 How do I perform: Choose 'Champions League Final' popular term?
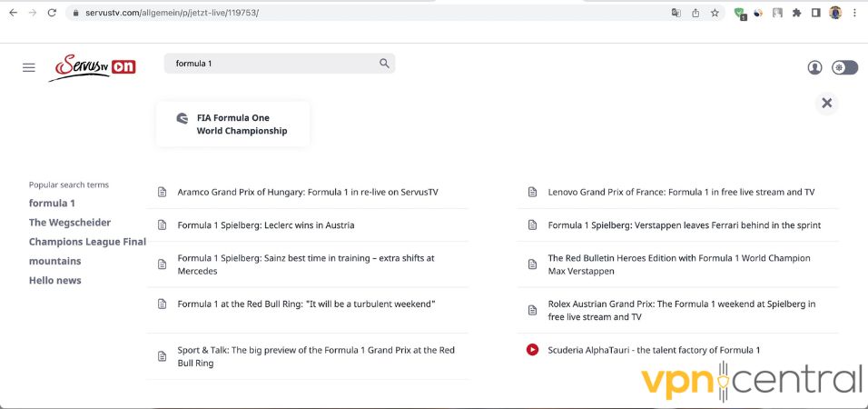tap(87, 242)
